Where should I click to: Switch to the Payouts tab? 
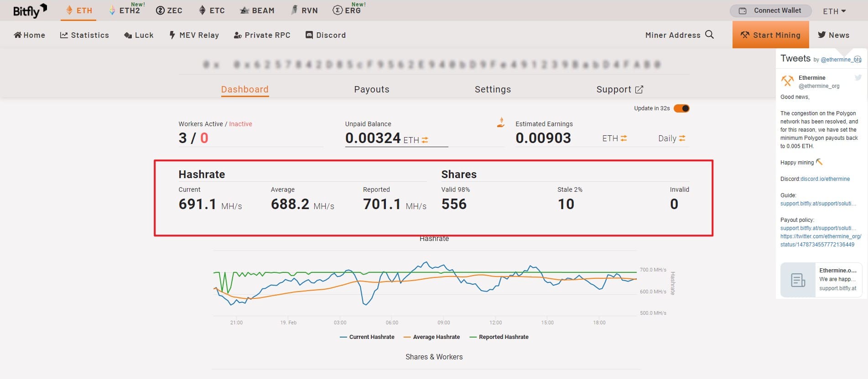pos(372,89)
